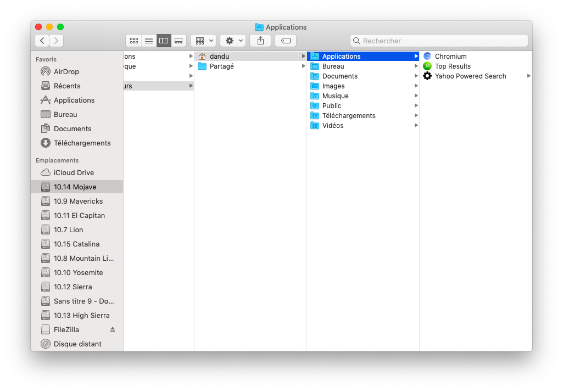The height and width of the screenshot is (392, 563).
Task: Select the Documents folder in dandu column
Action: click(x=363, y=76)
